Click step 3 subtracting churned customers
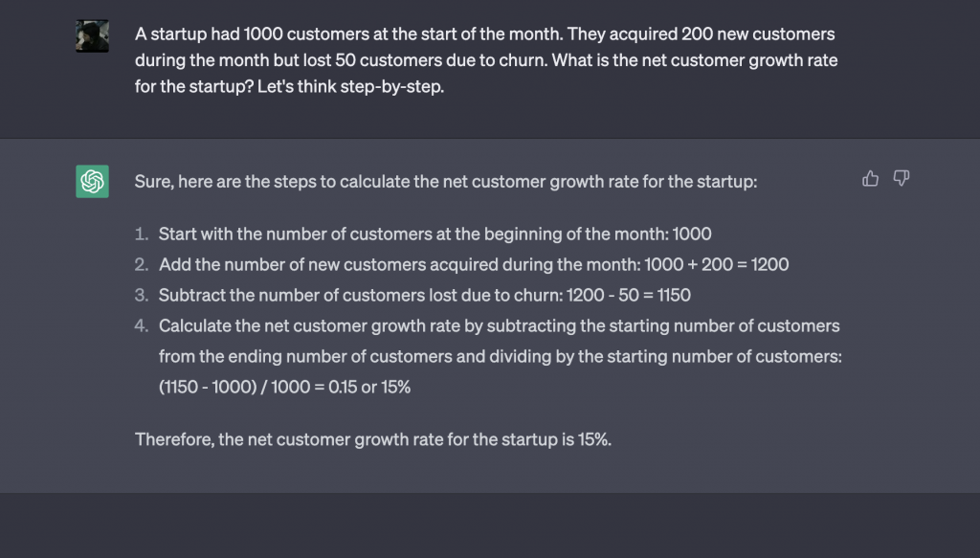Screen dimensions: 980x558 [x=424, y=295]
